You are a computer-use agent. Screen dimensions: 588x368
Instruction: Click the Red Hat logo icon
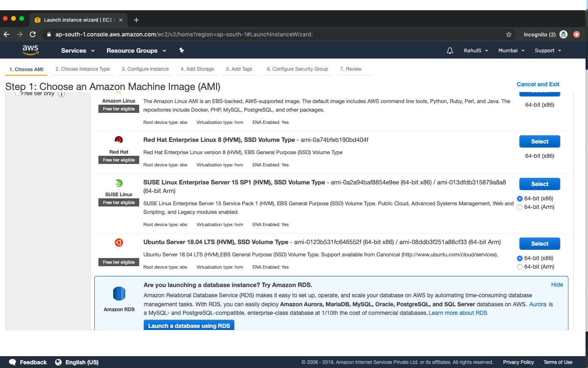pos(118,139)
